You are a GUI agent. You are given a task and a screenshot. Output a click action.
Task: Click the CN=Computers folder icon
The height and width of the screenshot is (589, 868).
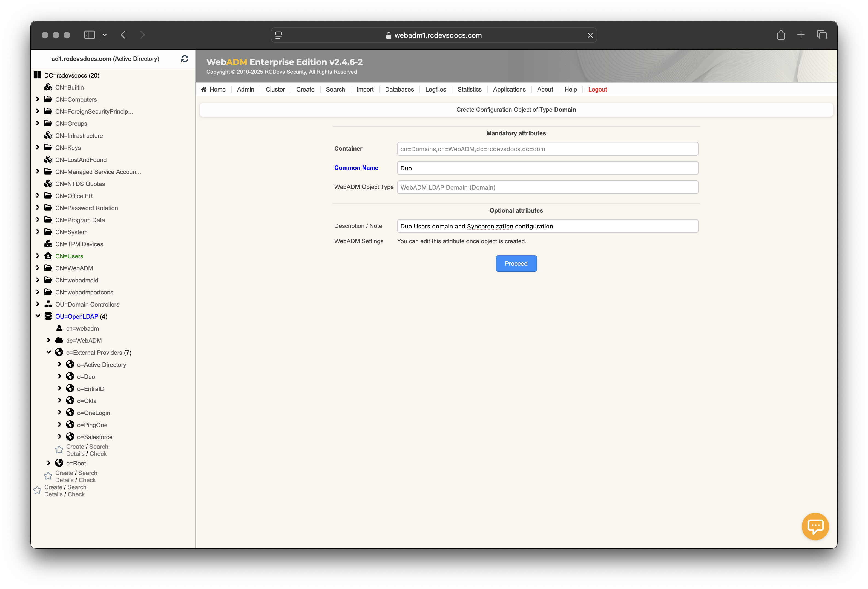pyautogui.click(x=48, y=99)
